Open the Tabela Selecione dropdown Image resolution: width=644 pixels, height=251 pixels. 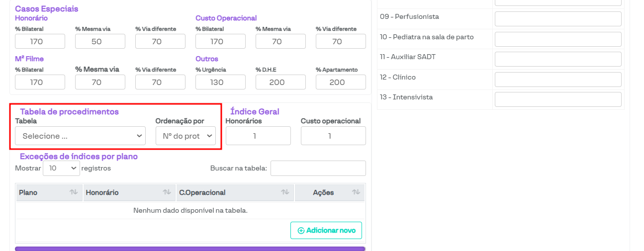(80, 136)
